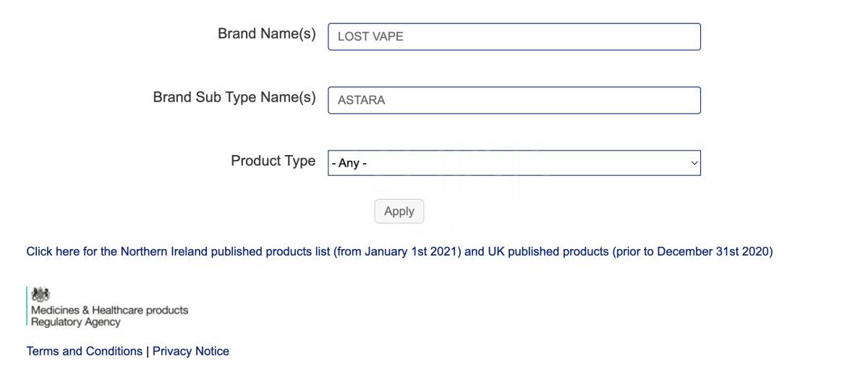This screenshot has height=365, width=868.
Task: Click the 'ASTARA' text in field
Action: [x=362, y=101]
